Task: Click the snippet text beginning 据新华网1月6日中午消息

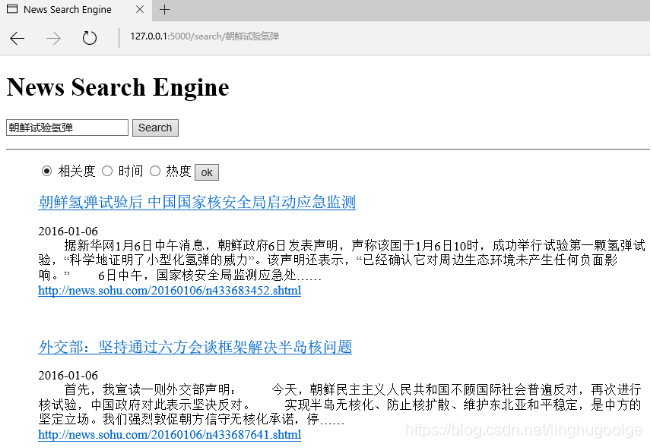Action: click(x=341, y=260)
